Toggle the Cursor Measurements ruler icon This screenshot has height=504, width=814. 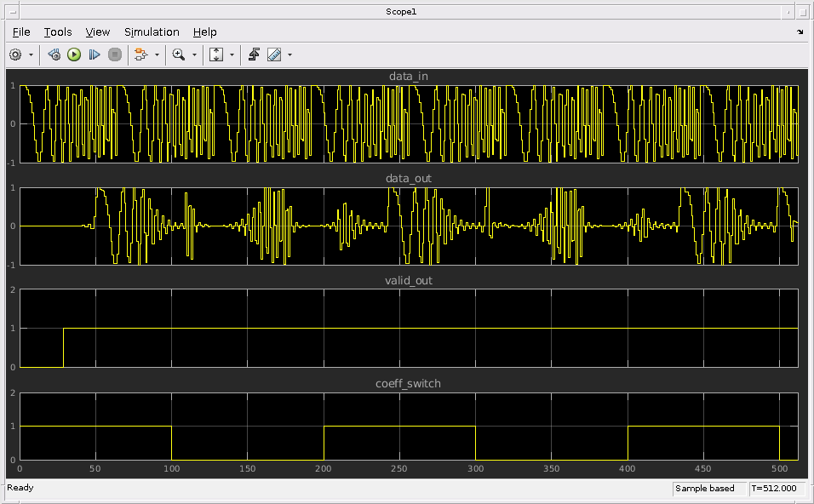pos(274,54)
